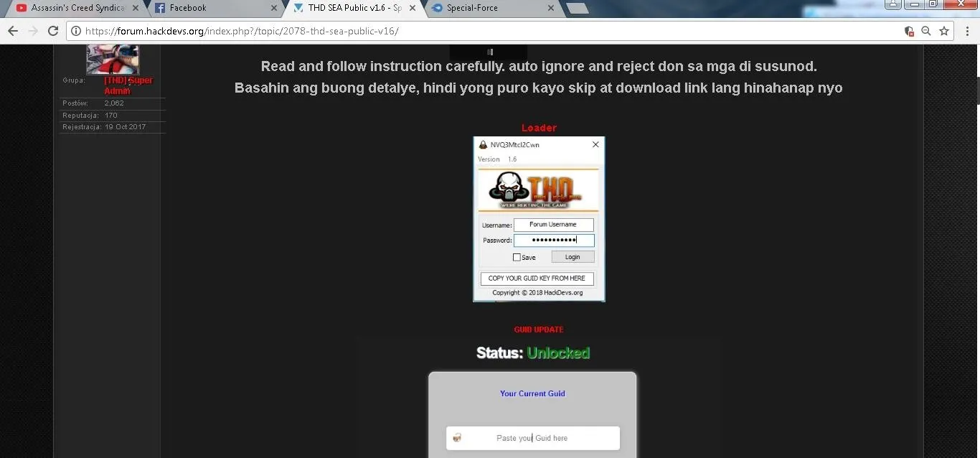Minimize the Chrome window
This screenshot has height=458, width=980.
click(x=914, y=4)
